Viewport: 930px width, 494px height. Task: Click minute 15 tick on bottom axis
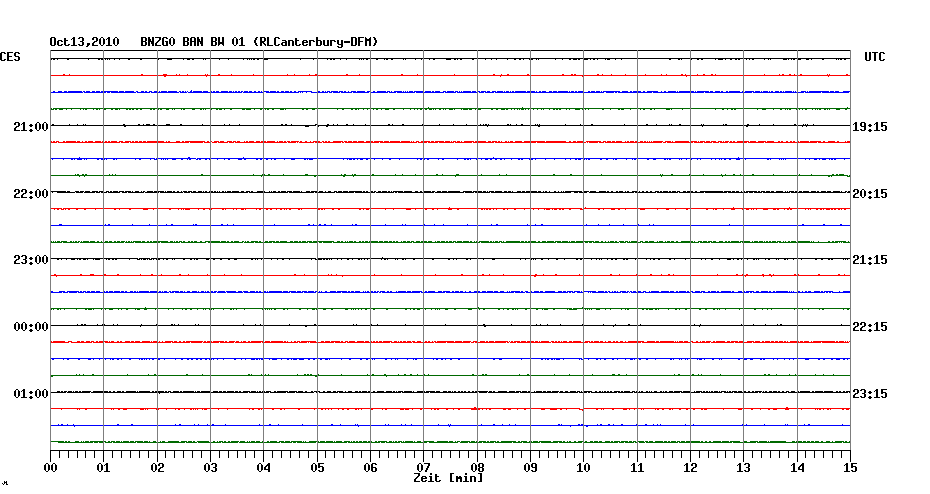pos(849,467)
